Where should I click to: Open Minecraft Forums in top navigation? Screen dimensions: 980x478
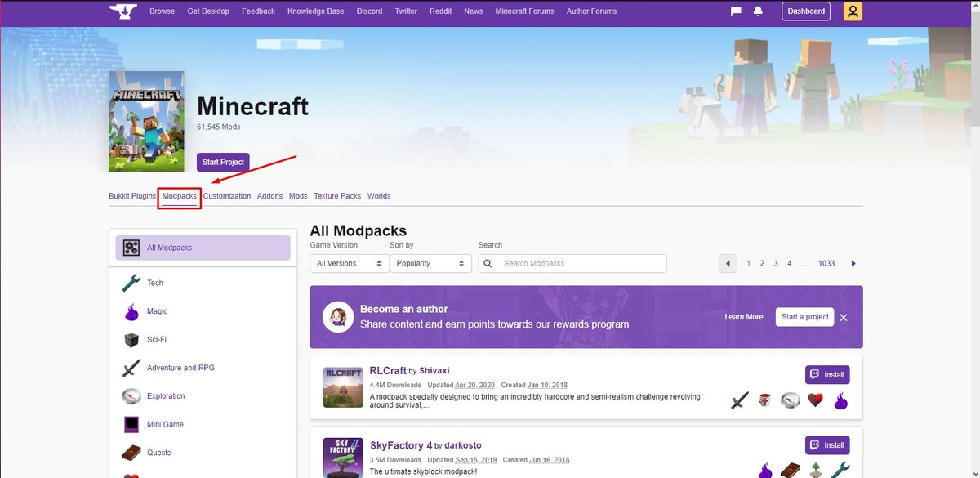click(x=524, y=11)
